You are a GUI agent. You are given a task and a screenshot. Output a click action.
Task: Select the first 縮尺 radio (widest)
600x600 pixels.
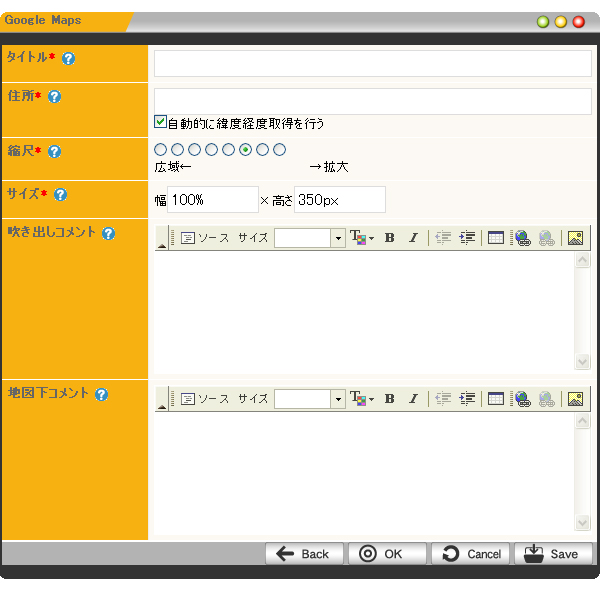pos(160,150)
